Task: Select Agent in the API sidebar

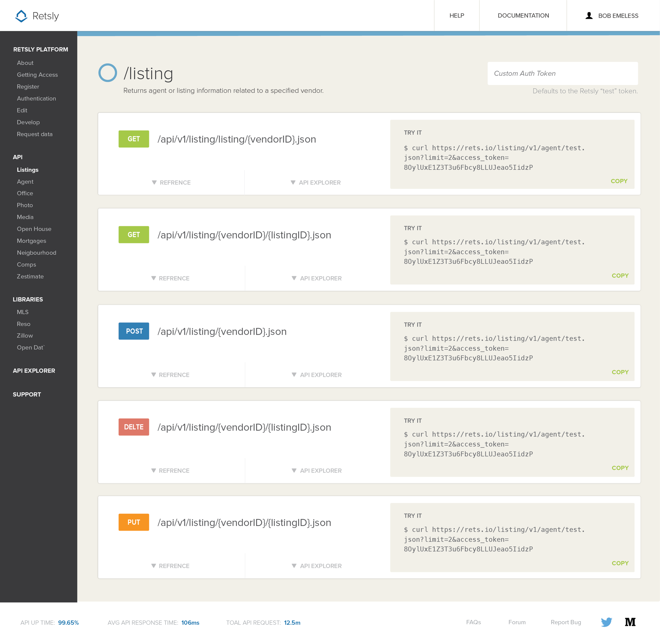Action: coord(25,182)
